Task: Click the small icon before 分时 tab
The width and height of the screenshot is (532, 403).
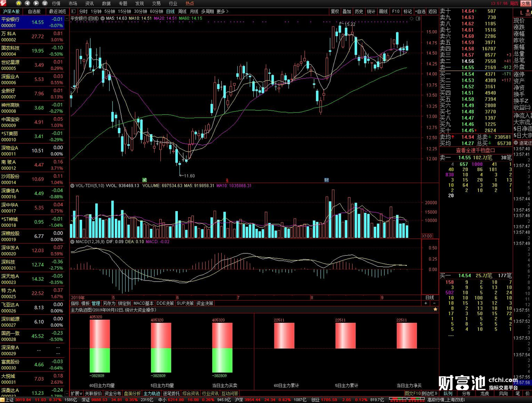Action: pyautogui.click(x=73, y=12)
